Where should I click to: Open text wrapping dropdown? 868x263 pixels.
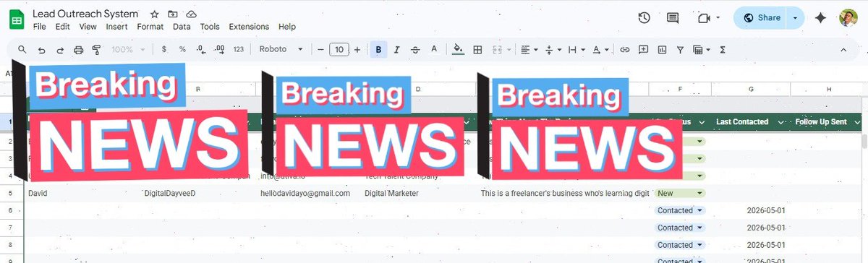click(576, 50)
